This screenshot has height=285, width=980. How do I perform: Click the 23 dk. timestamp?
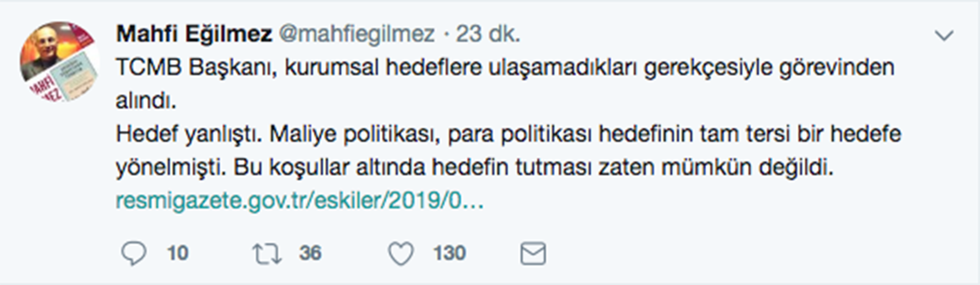[488, 34]
